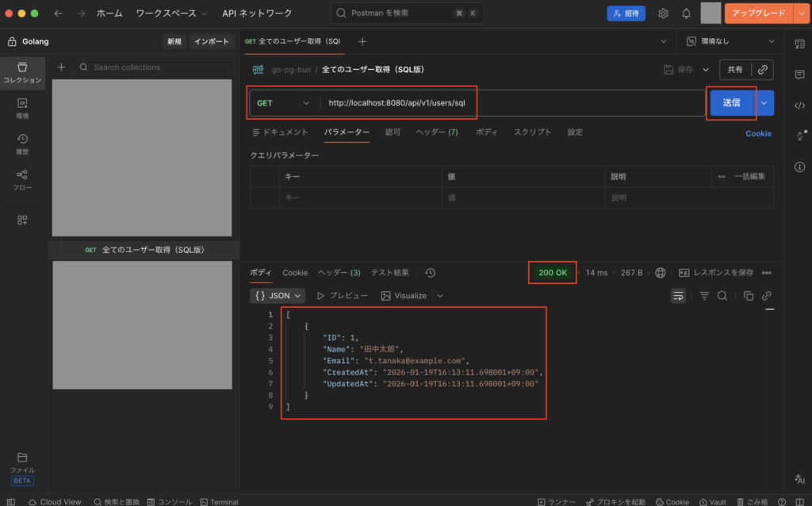Switch to the ボディ request tab
Screen dimensions: 812x506
tap(486, 132)
